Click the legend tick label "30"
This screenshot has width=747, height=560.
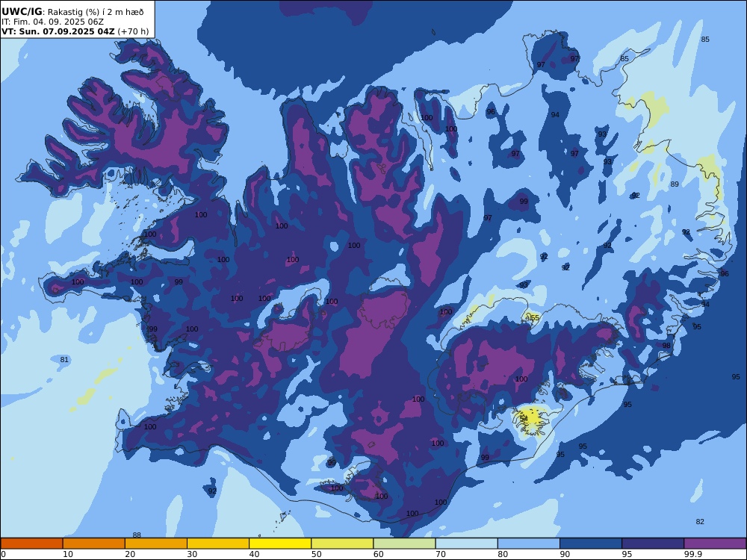193,554
